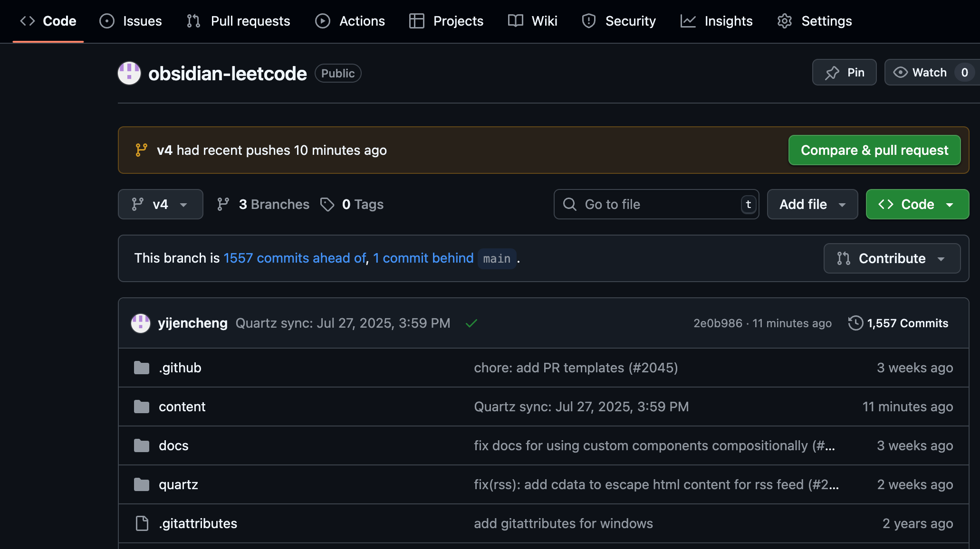980x549 pixels.
Task: Open the quartz folder
Action: 178,484
